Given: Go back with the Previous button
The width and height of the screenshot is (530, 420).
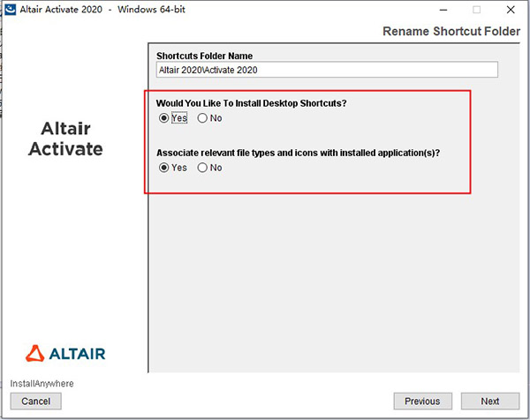Looking at the screenshot, I should pyautogui.click(x=422, y=401).
